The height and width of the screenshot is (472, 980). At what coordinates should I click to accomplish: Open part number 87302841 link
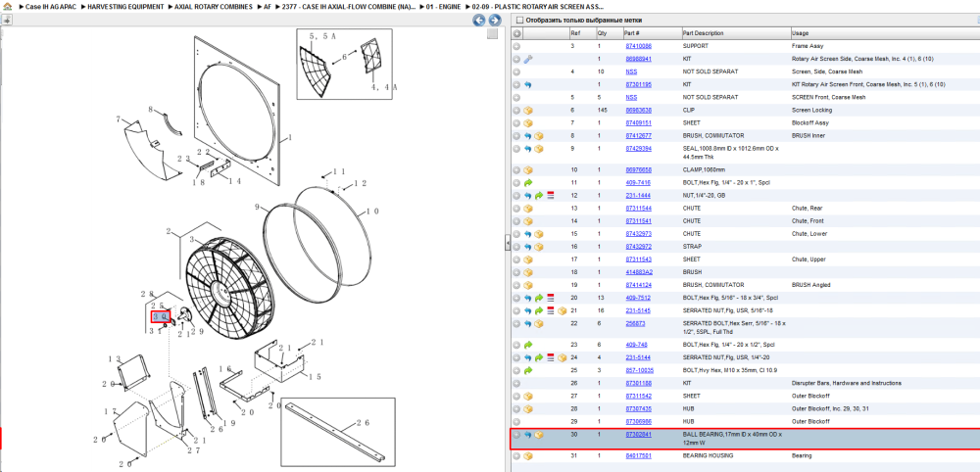tap(638, 435)
